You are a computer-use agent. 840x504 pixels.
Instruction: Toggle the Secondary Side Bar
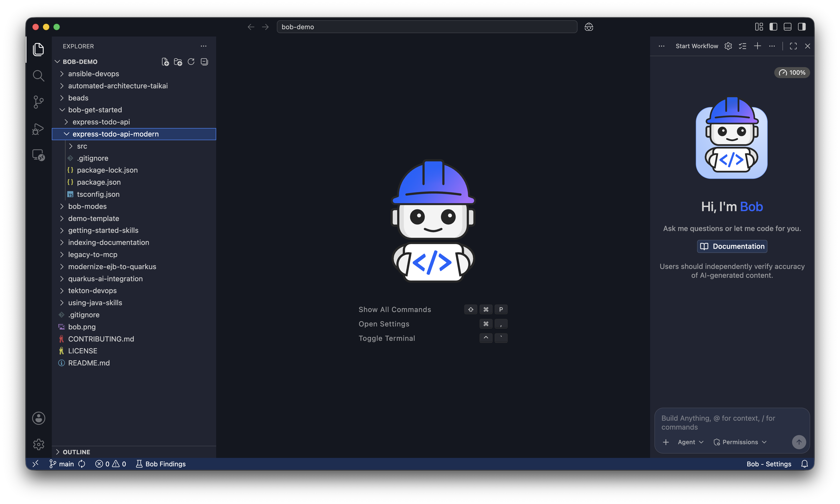pos(802,27)
